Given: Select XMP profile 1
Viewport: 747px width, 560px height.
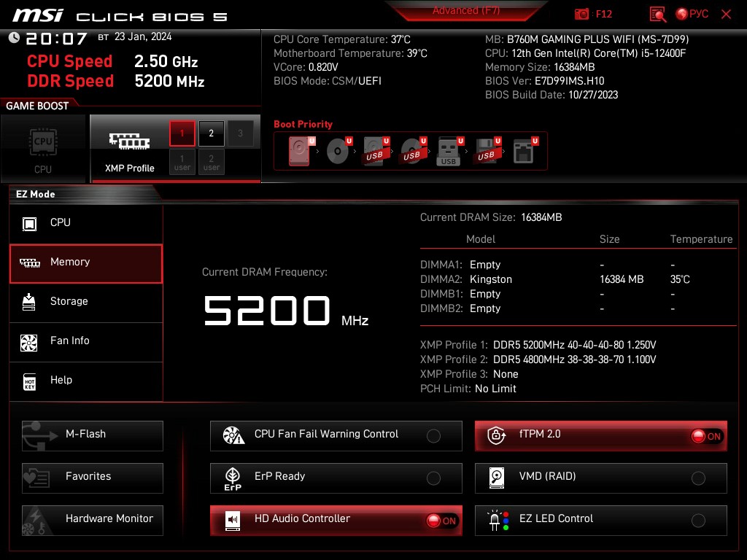Looking at the screenshot, I should (182, 133).
